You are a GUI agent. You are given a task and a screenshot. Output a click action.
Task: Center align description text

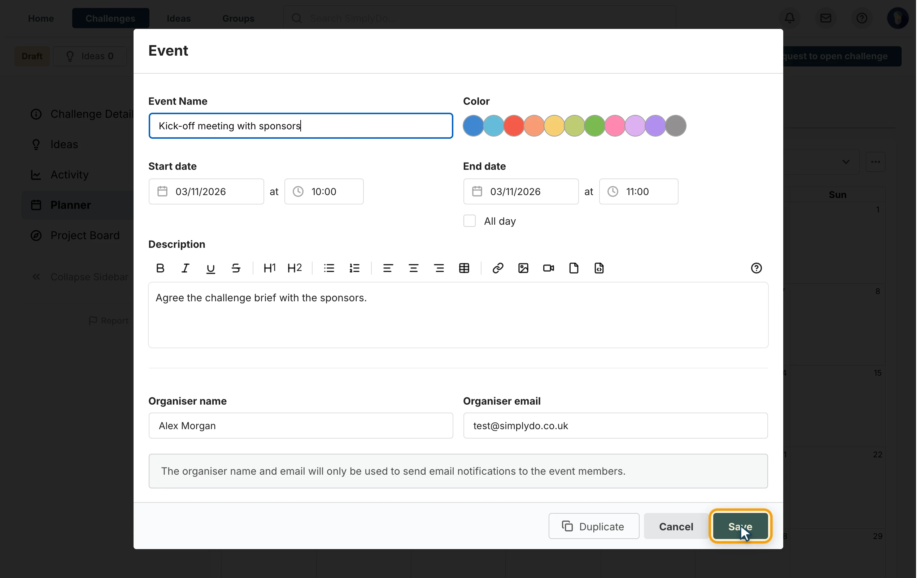(414, 268)
